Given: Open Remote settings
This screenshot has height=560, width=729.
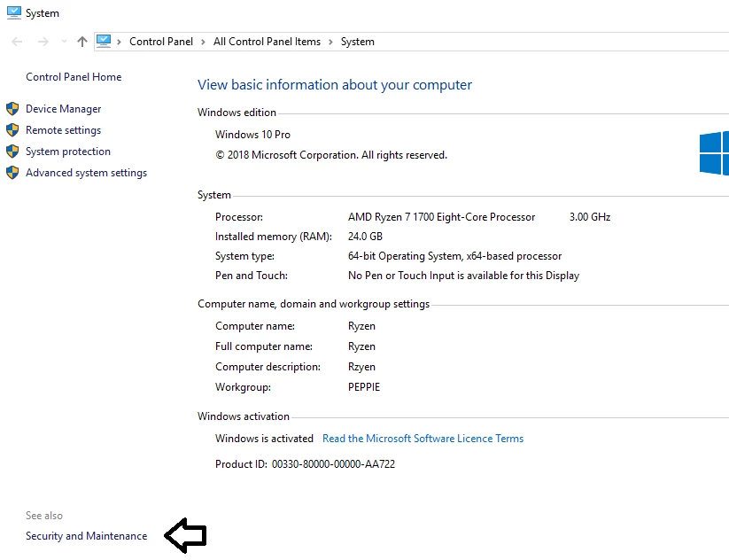Looking at the screenshot, I should point(63,130).
